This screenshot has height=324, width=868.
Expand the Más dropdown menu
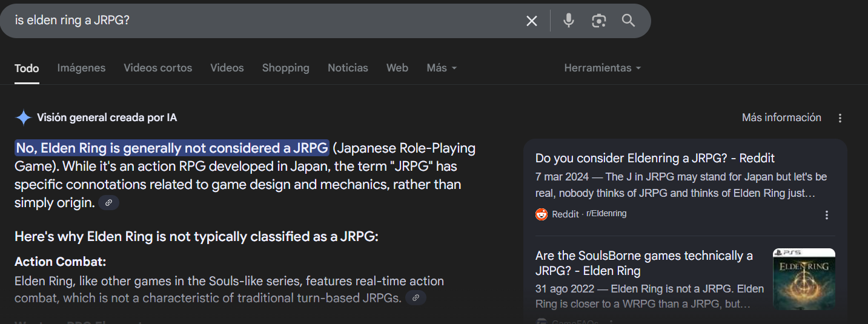(x=442, y=68)
